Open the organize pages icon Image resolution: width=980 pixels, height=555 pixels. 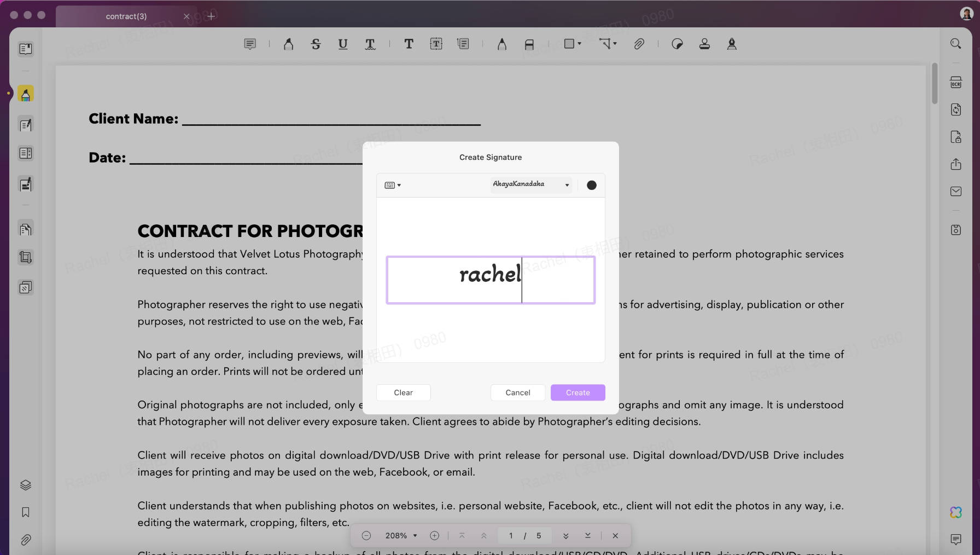[x=26, y=229]
